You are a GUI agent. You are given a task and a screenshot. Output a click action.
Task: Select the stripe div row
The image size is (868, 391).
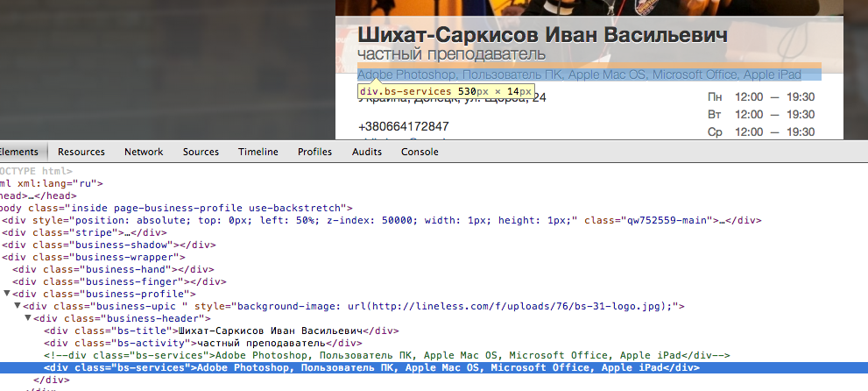pyautogui.click(x=84, y=232)
